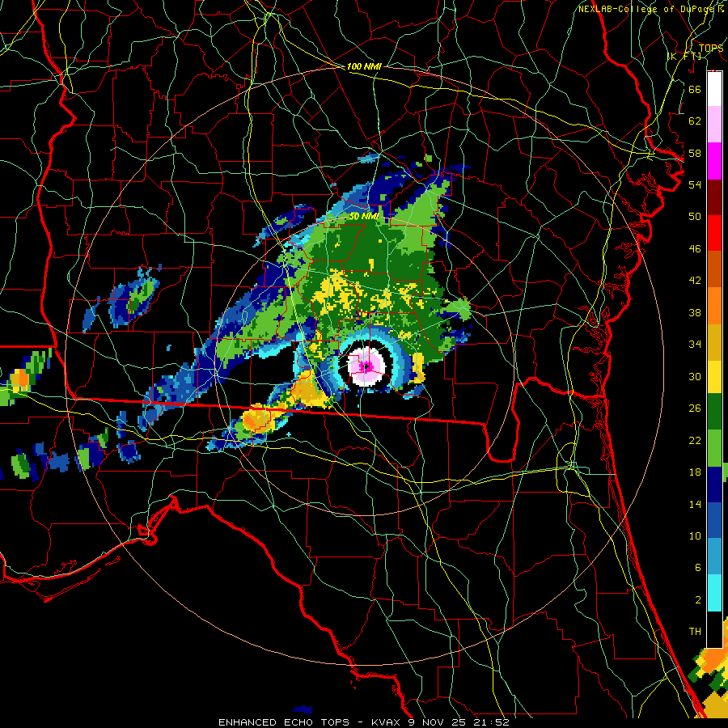Select the 14 legend value
This screenshot has width=728, height=728.
click(x=695, y=504)
